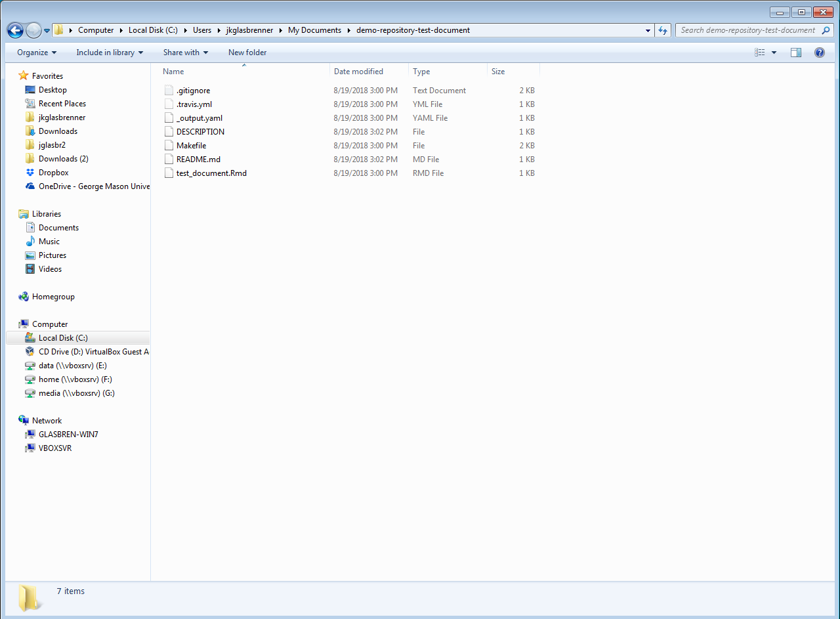
Task: Open the Documents library
Action: pyautogui.click(x=58, y=228)
